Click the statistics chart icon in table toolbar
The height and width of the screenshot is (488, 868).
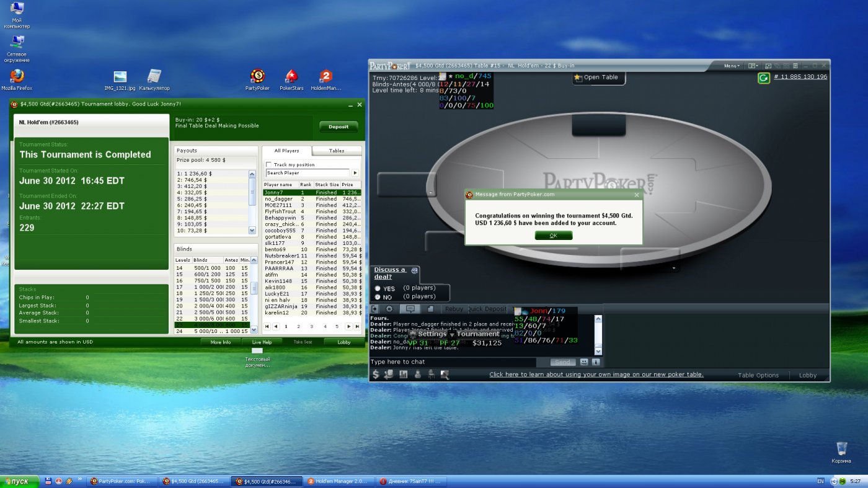tap(403, 375)
